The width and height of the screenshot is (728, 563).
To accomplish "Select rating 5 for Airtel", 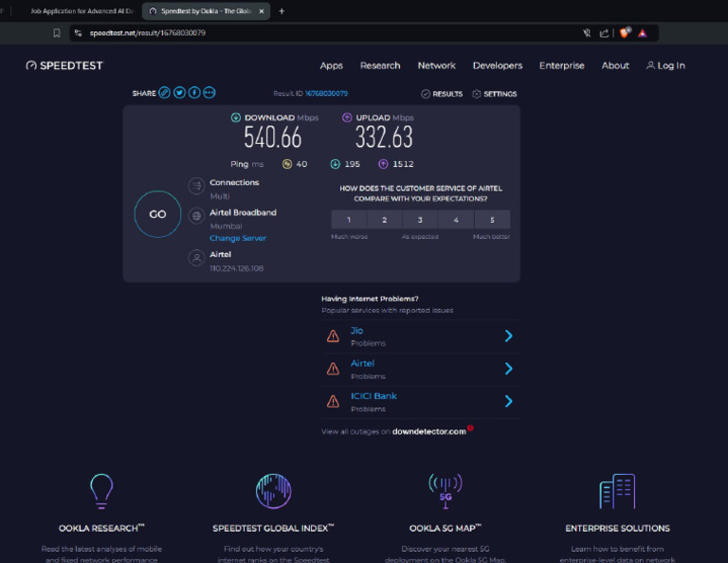I will pos(491,220).
